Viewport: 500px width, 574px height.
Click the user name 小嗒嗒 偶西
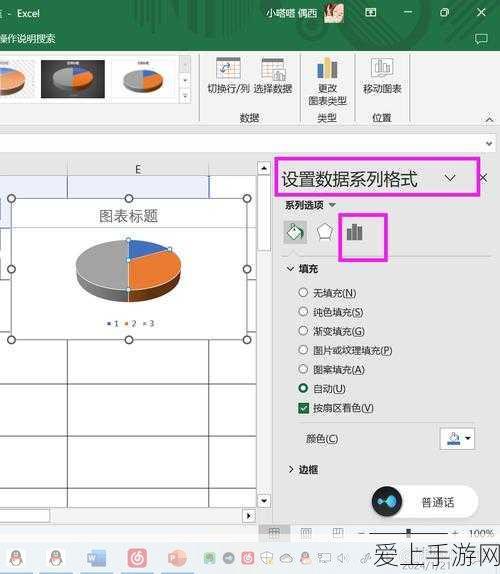click(x=291, y=14)
